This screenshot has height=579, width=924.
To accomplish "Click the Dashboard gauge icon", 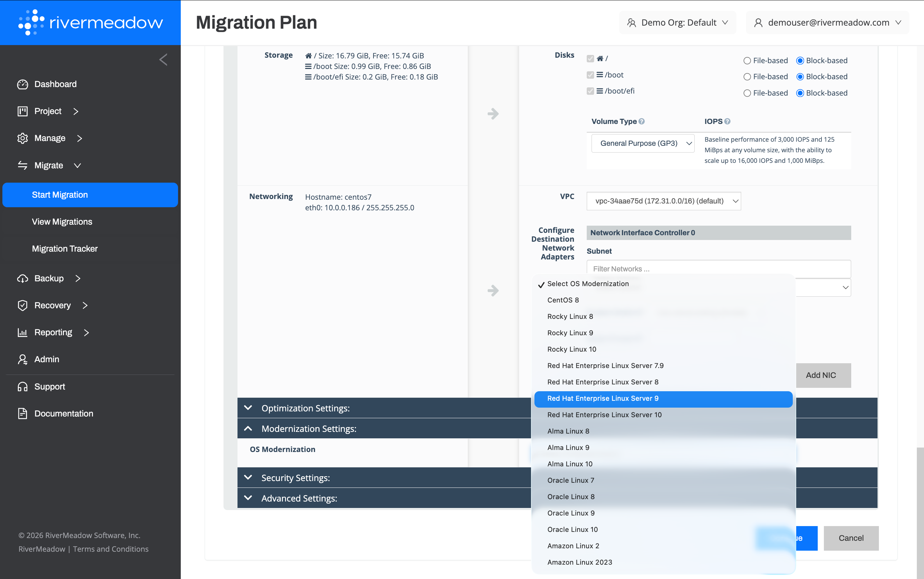I will pos(23,84).
